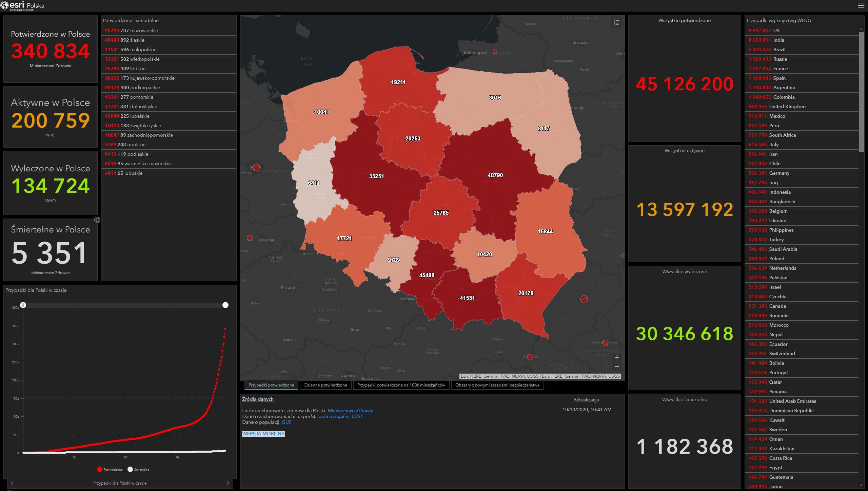
Task: Open the Ministerstwo Zdrowia source link
Action: 350,411
